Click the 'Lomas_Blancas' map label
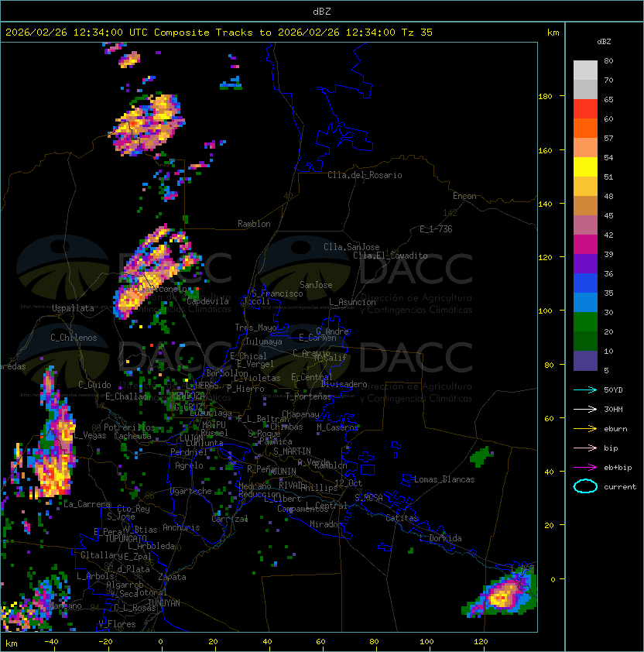The width and height of the screenshot is (644, 652). pyautogui.click(x=444, y=479)
